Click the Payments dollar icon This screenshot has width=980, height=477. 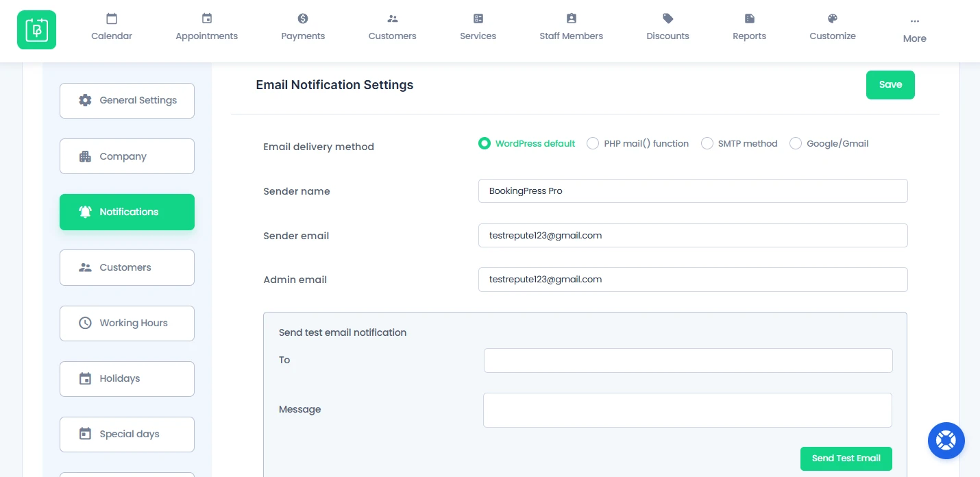click(x=303, y=19)
